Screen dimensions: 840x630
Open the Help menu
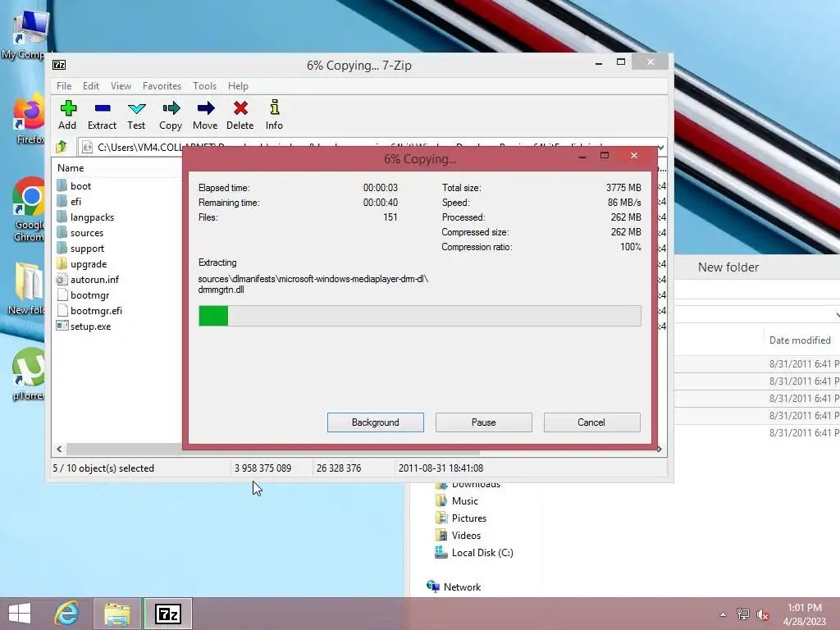pyautogui.click(x=238, y=85)
